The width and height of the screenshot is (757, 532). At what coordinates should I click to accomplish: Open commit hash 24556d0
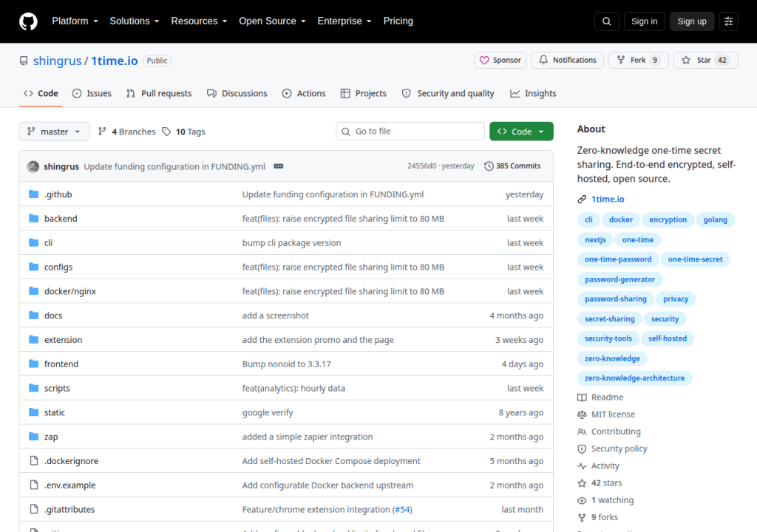click(421, 166)
